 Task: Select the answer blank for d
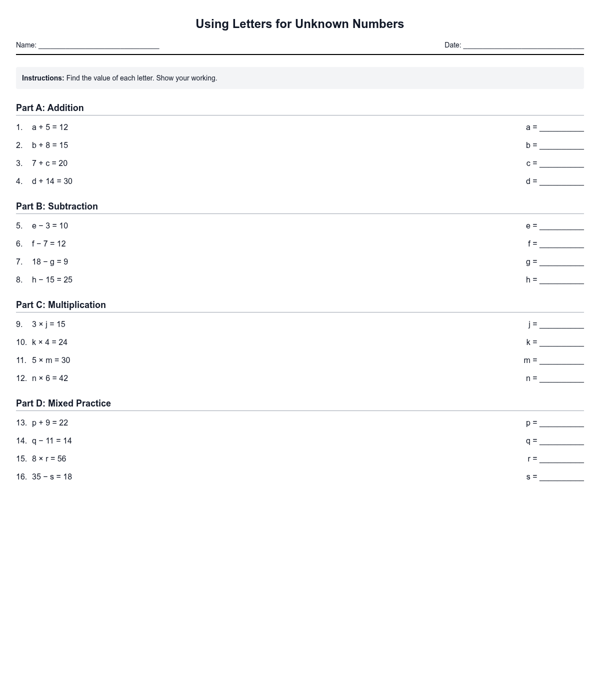coord(561,181)
